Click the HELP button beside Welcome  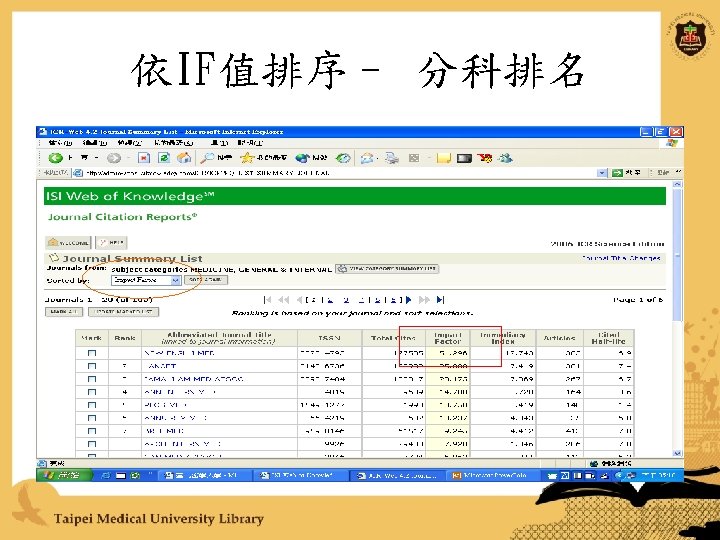pyautogui.click(x=111, y=242)
